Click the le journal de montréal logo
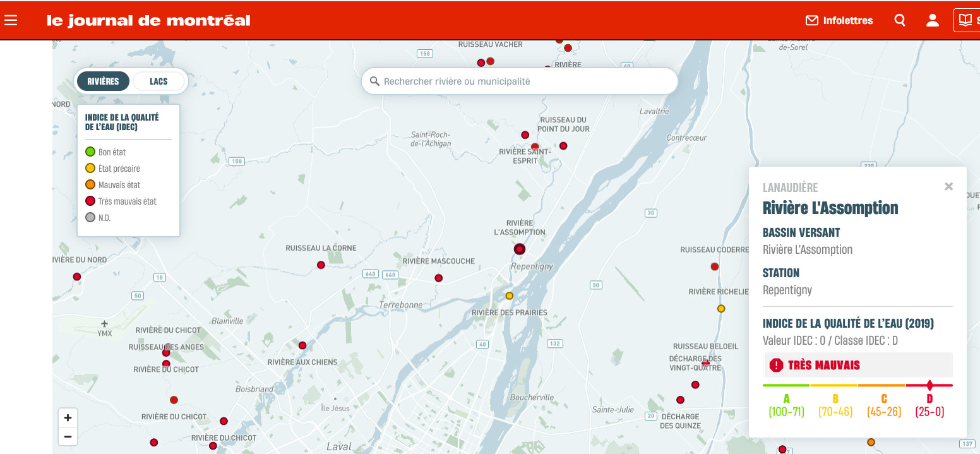The image size is (980, 454). pyautogui.click(x=148, y=20)
